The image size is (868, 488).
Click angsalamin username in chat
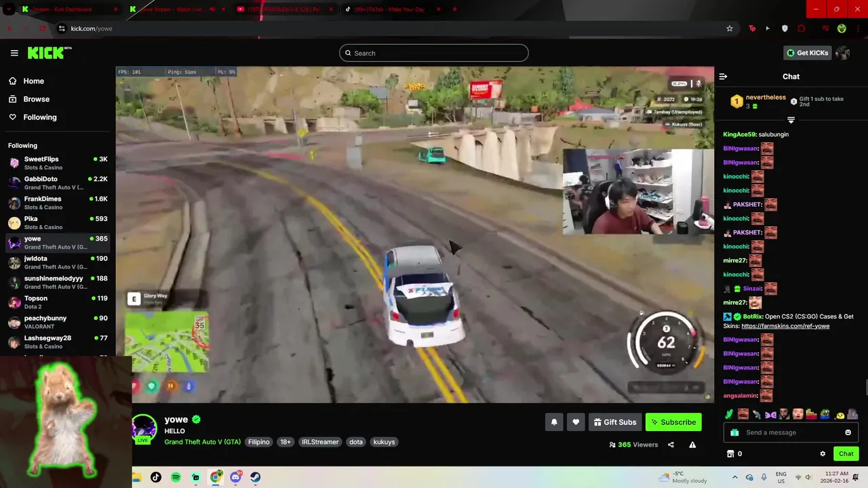[740, 396]
